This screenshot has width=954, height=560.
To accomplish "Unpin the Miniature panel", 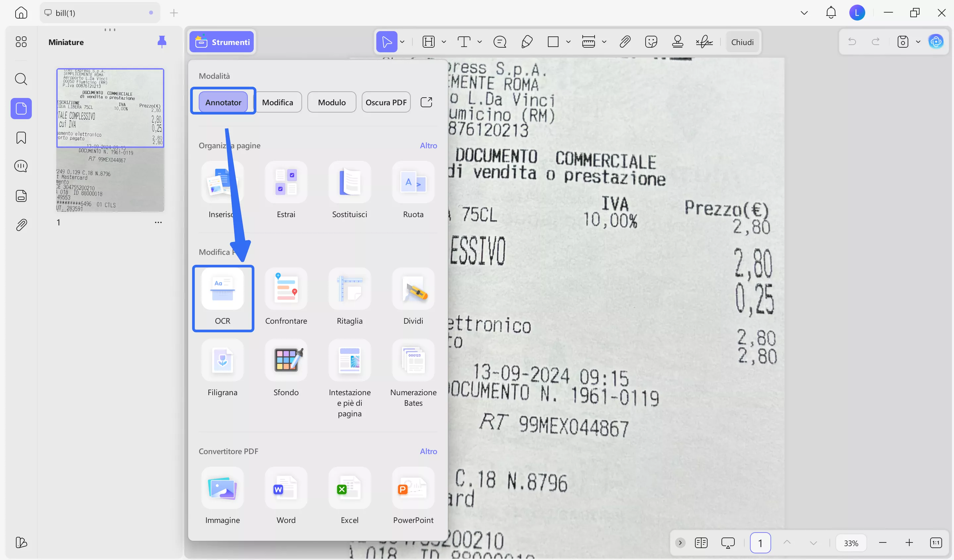I will click(x=162, y=42).
